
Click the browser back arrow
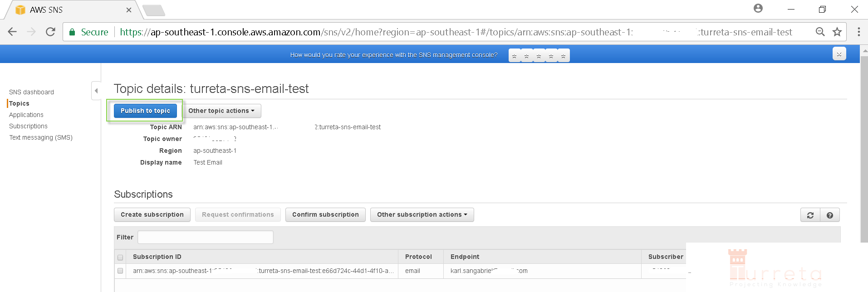(x=12, y=32)
